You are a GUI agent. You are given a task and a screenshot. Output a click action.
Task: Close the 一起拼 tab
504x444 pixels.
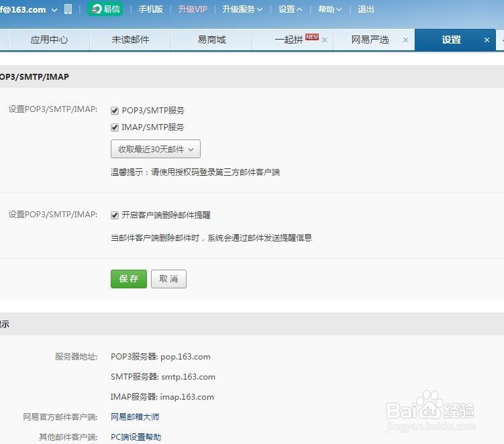pyautogui.click(x=325, y=40)
